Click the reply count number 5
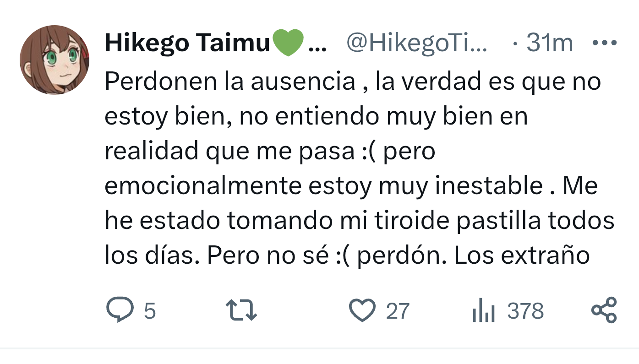The image size is (639, 364). (150, 311)
